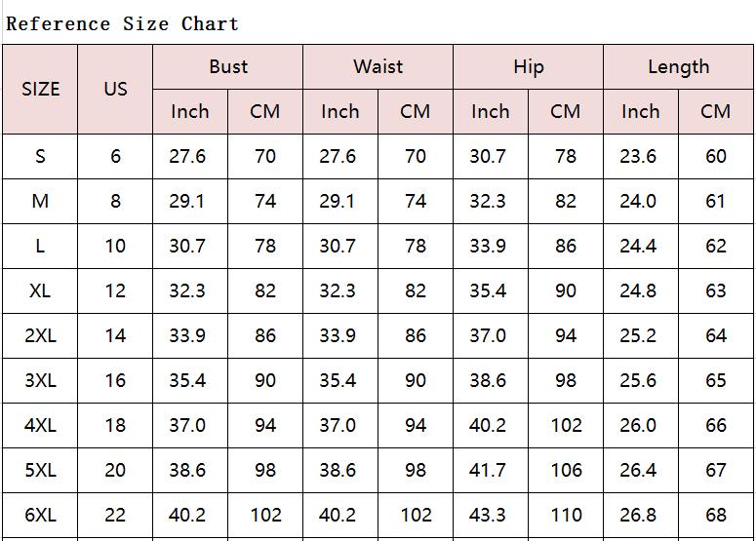Click length inch value 23.6
756x541 pixels.
pos(641,156)
